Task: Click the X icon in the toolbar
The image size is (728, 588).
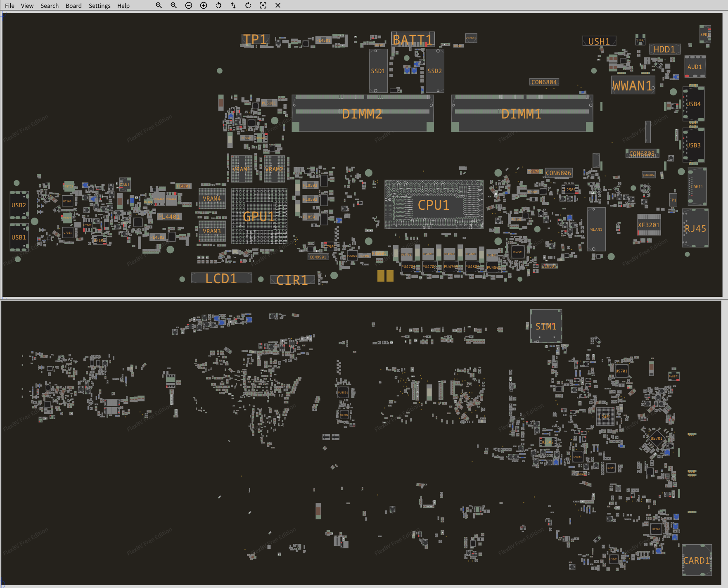Action: point(278,5)
